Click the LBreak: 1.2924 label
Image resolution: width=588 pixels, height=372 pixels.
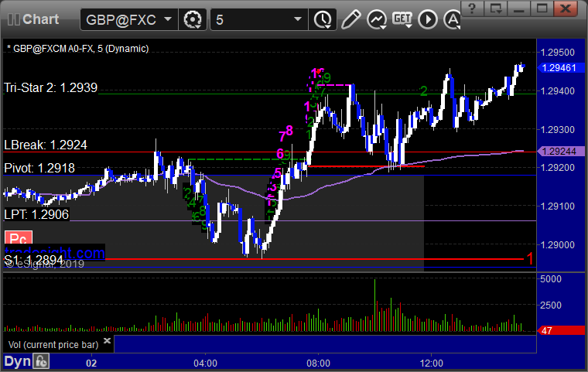46,145
